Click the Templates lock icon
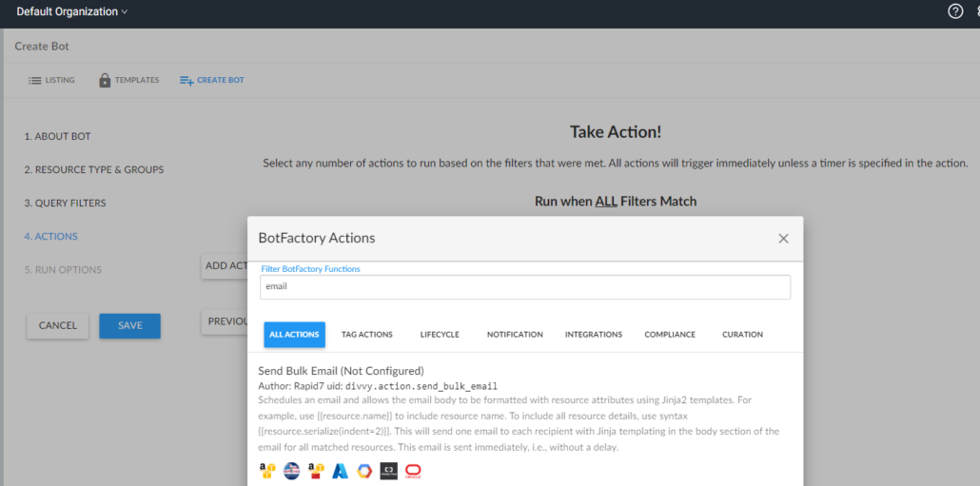 (x=105, y=81)
